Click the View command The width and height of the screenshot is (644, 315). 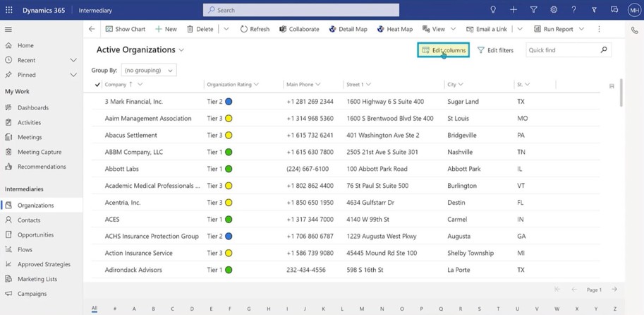(x=434, y=29)
